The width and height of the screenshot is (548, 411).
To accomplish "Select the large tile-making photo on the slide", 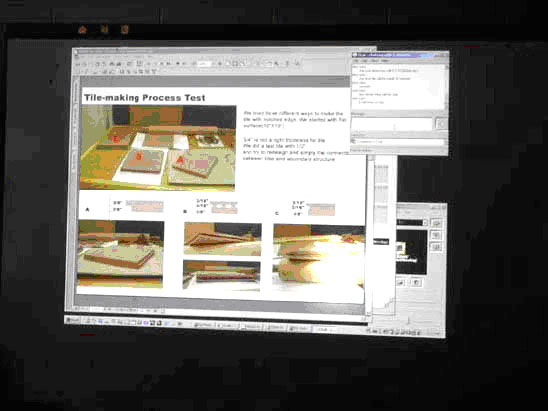I will click(x=158, y=147).
